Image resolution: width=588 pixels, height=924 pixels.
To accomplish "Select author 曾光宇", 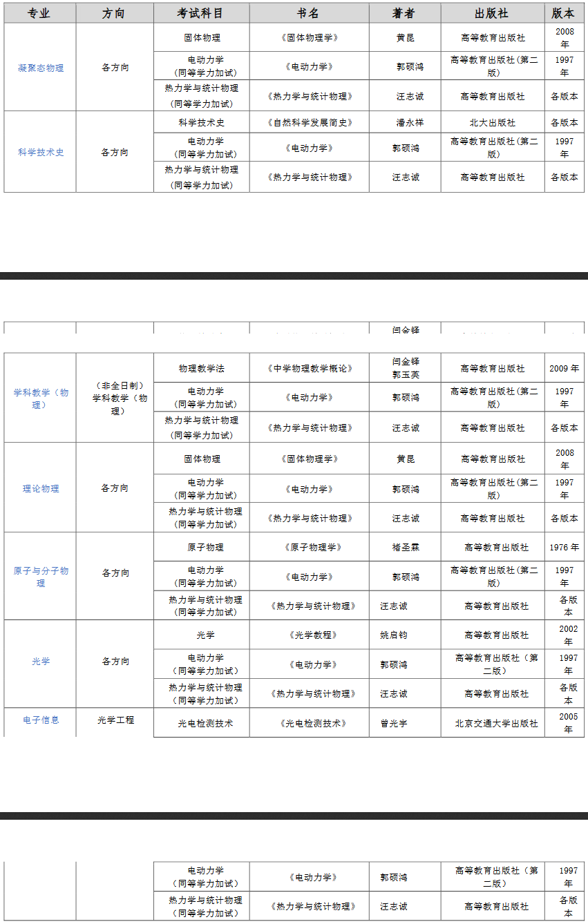I will click(x=394, y=723).
